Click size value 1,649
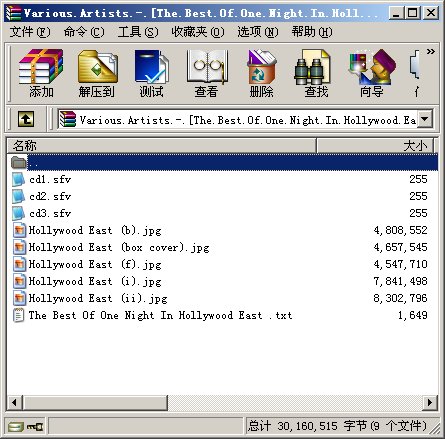 [x=413, y=315]
